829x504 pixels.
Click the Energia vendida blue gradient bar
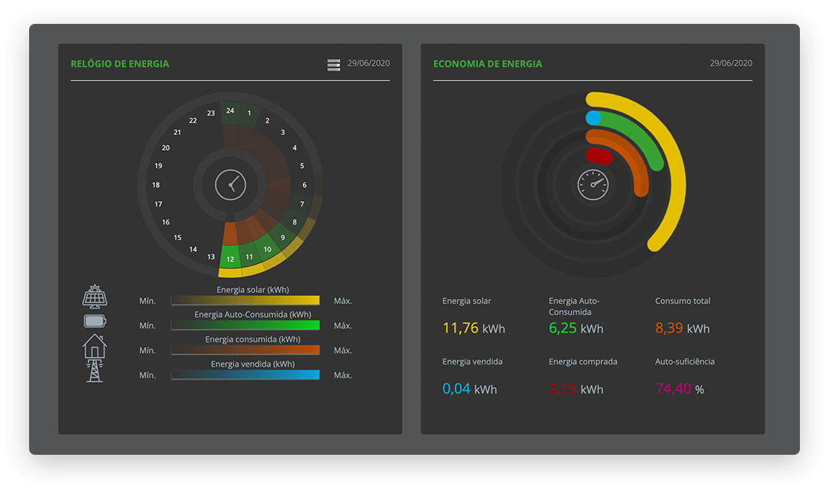pos(245,375)
